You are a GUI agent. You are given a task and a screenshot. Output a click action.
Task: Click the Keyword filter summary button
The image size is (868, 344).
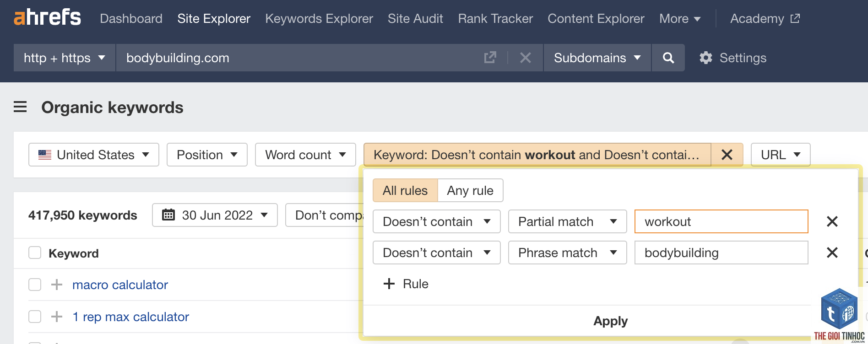click(537, 155)
